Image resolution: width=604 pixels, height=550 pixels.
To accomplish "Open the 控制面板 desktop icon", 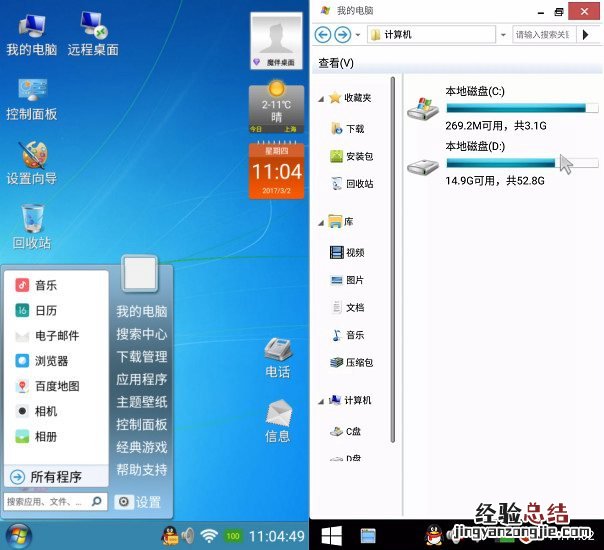I will [x=31, y=98].
